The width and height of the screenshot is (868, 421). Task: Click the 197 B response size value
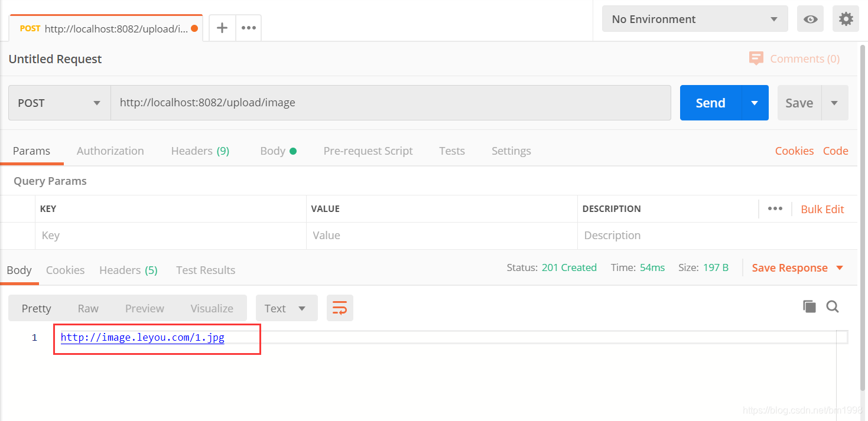tap(716, 267)
